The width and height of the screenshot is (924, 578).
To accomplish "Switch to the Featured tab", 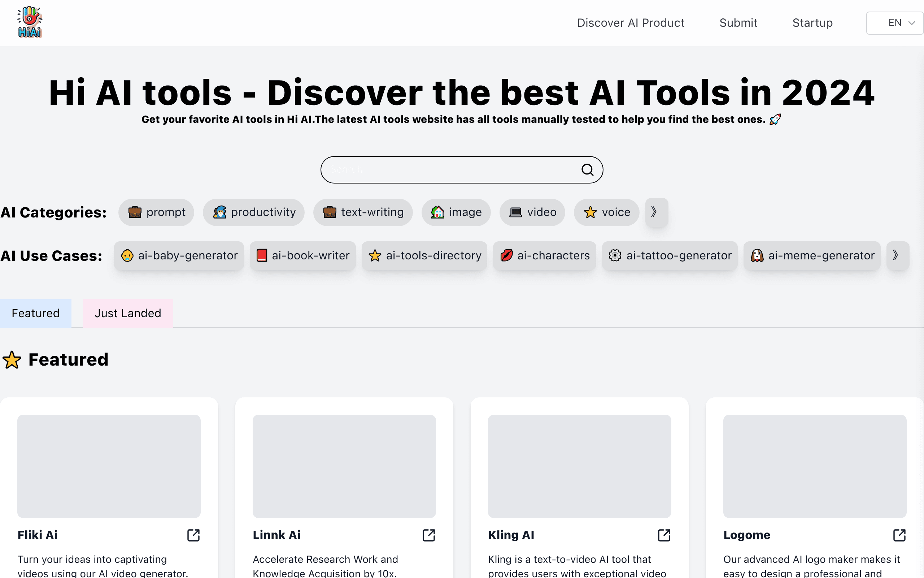I will [x=35, y=313].
